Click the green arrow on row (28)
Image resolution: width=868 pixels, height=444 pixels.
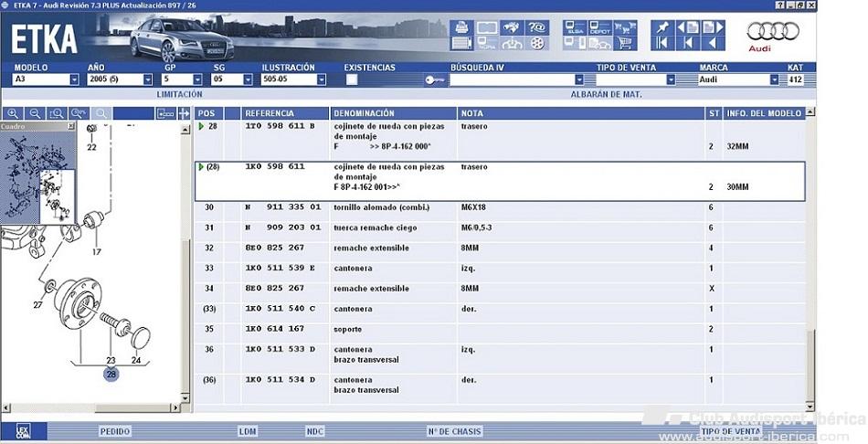point(201,166)
